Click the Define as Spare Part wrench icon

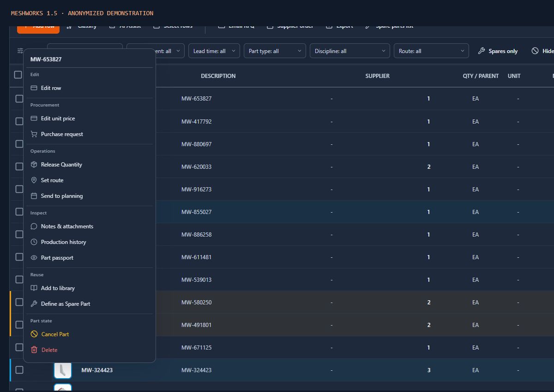coord(34,304)
